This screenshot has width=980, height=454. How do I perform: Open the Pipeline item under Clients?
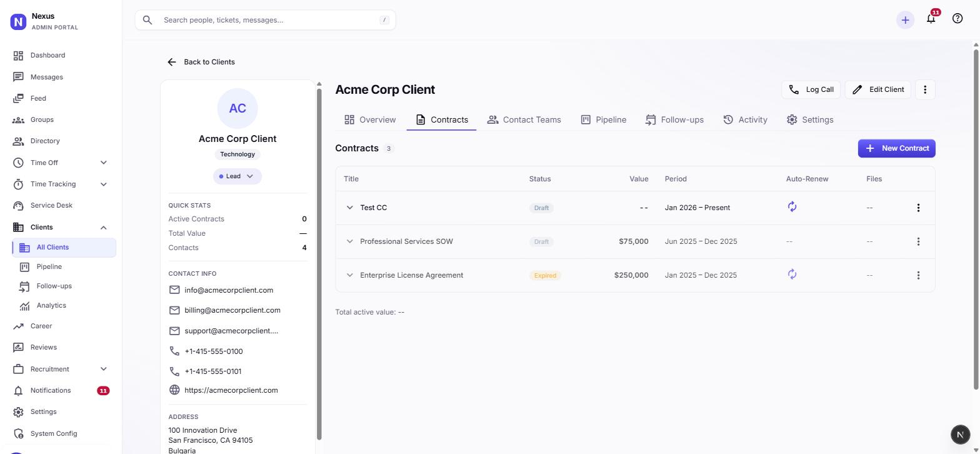click(x=64, y=266)
